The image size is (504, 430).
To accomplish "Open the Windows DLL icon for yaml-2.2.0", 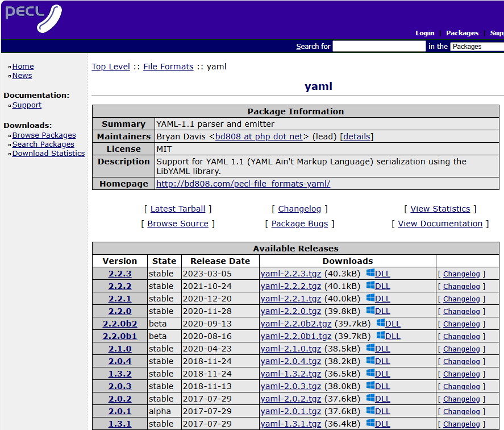I will [x=370, y=311].
